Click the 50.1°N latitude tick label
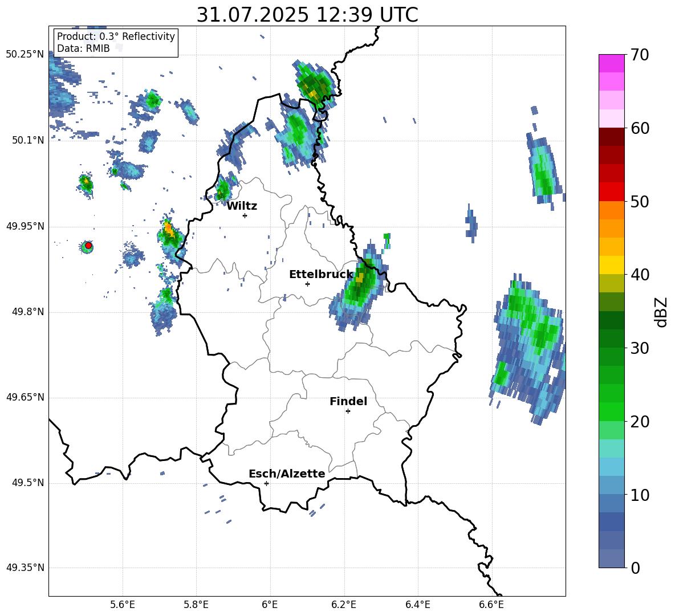The height and width of the screenshot is (616, 675). click(x=28, y=140)
